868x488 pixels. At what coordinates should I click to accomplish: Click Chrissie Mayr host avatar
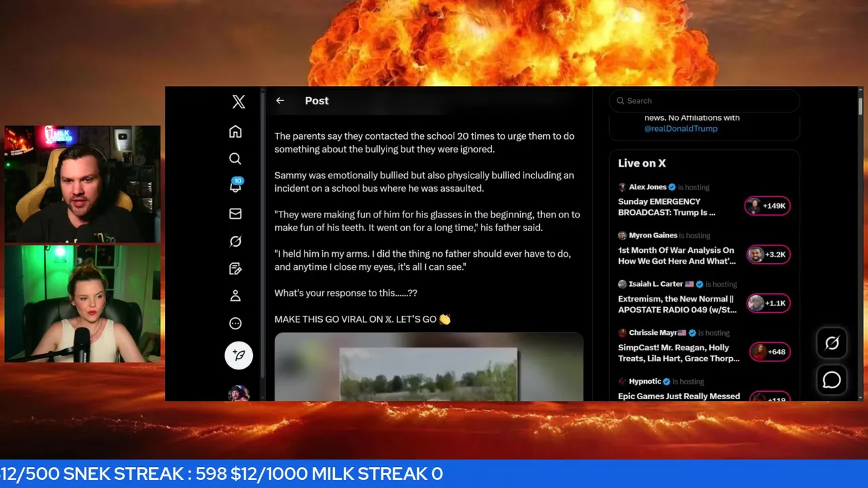[622, 333]
